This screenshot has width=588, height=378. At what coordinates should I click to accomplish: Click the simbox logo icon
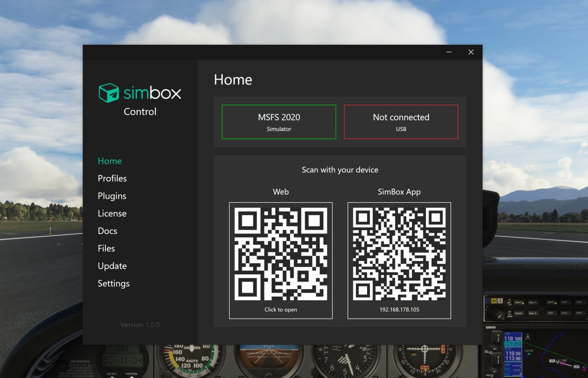point(108,92)
